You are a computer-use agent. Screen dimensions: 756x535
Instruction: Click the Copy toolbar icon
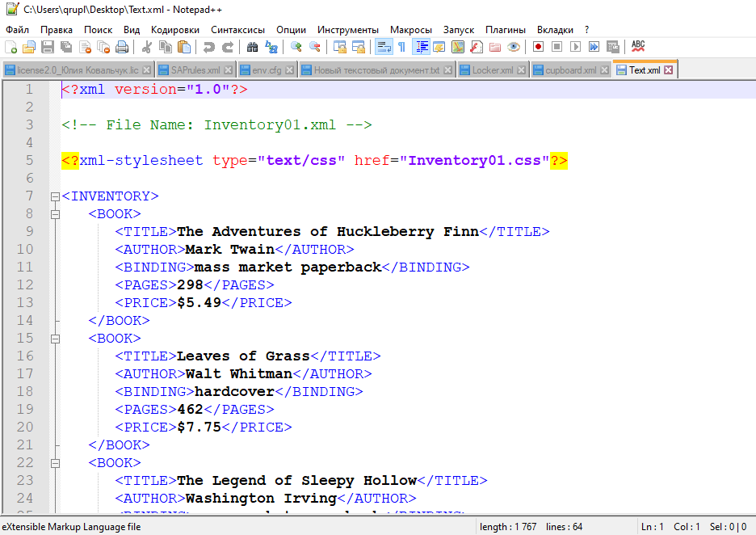click(166, 47)
